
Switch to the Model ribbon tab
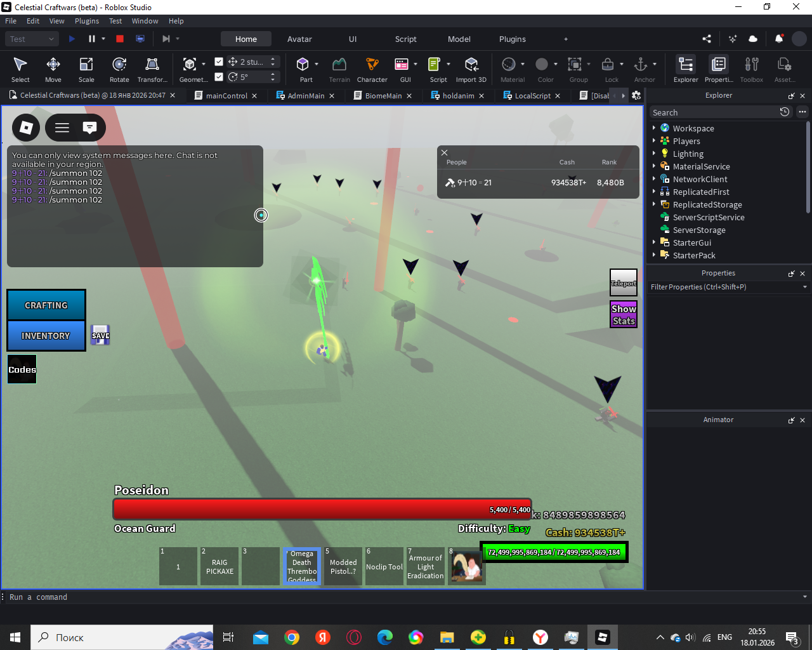tap(459, 39)
